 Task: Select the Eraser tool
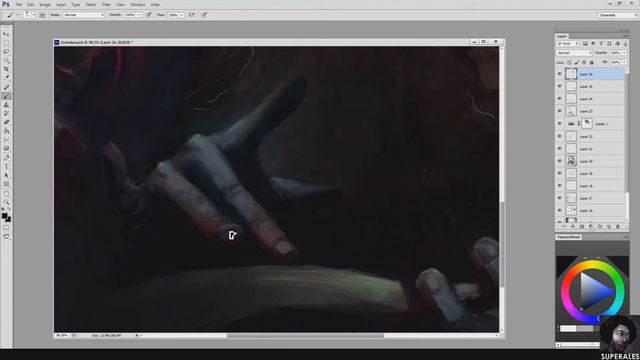[x=6, y=122]
